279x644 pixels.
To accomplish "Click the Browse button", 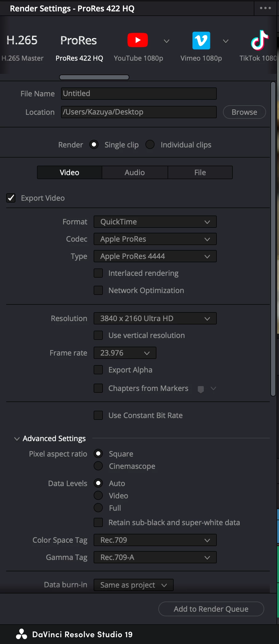I will coord(244,112).
